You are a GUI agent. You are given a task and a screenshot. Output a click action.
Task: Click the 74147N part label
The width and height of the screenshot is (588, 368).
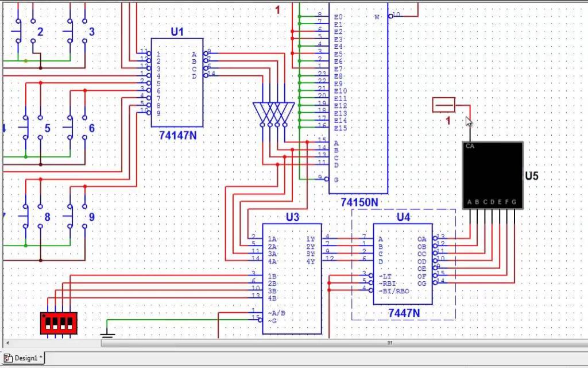click(x=178, y=135)
